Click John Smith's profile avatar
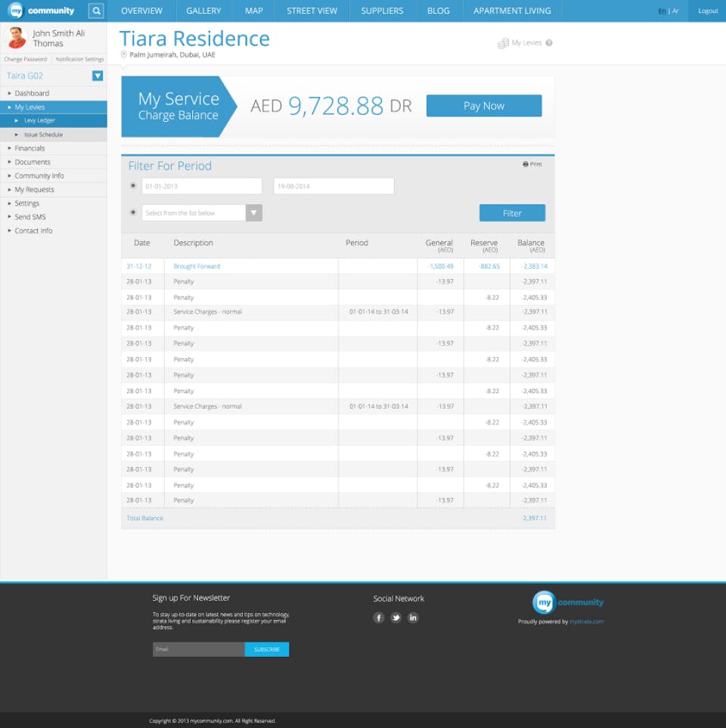726x728 pixels. coord(17,38)
